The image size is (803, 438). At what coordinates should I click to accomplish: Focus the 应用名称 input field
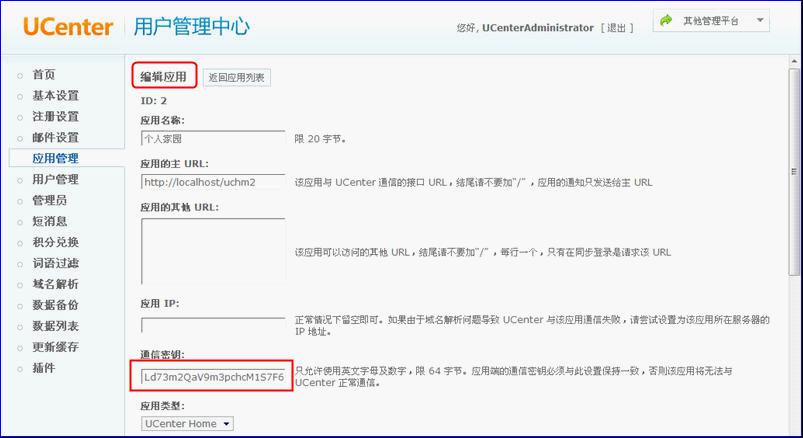tap(213, 138)
